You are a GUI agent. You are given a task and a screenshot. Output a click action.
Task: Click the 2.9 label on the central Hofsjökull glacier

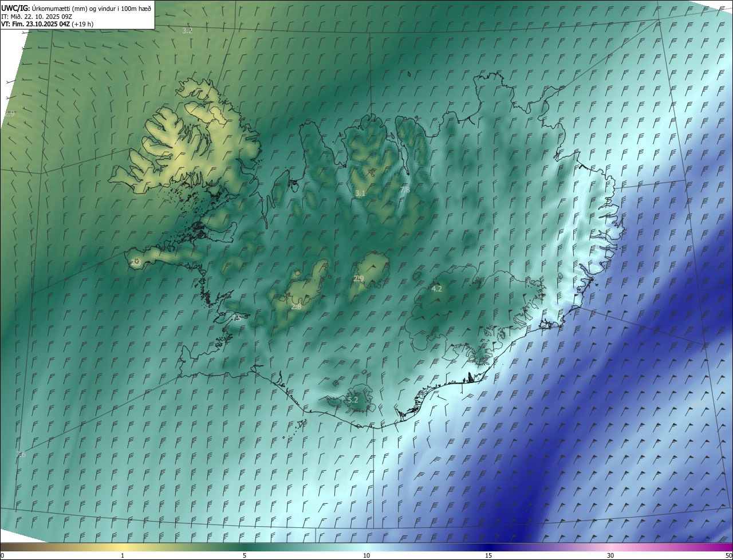358,278
